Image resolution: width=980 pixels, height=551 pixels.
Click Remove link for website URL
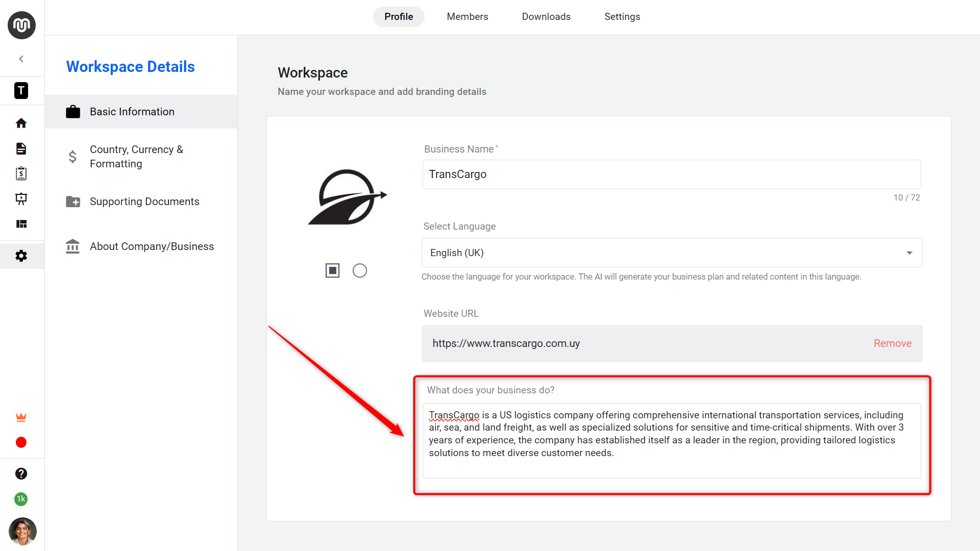892,343
